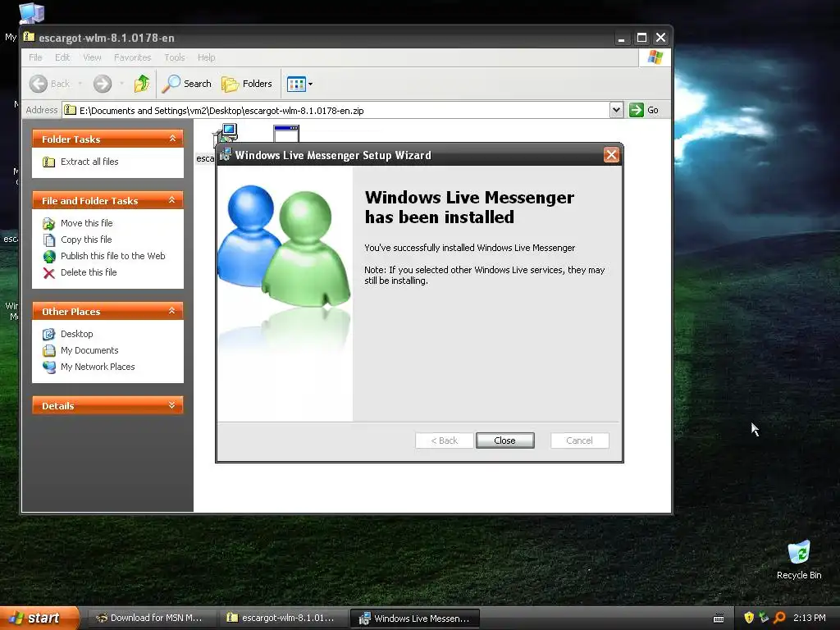Minimize the escargot-wlm Explorer window

click(622, 38)
